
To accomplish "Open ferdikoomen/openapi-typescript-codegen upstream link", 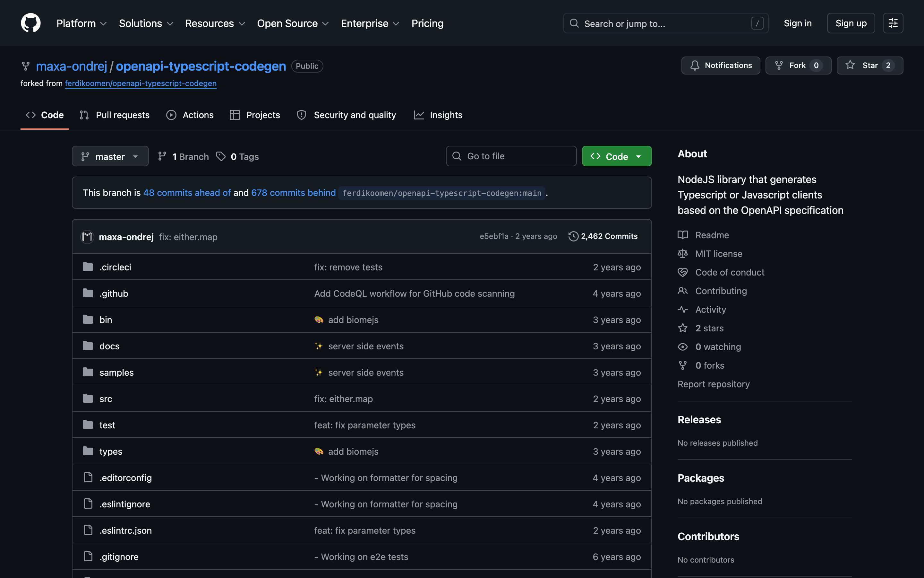I will tap(141, 83).
